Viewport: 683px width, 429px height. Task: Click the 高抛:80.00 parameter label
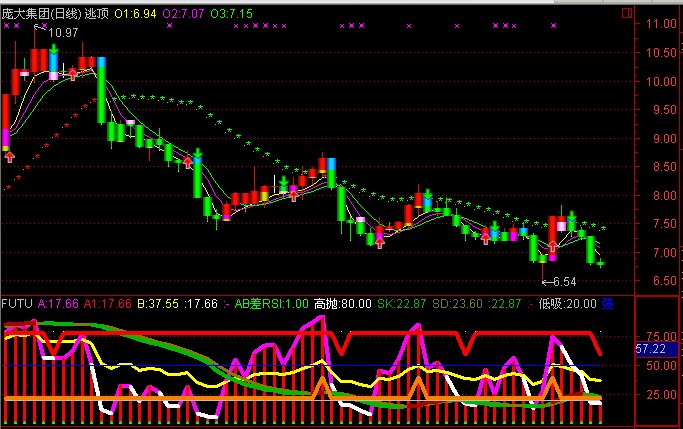342,303
